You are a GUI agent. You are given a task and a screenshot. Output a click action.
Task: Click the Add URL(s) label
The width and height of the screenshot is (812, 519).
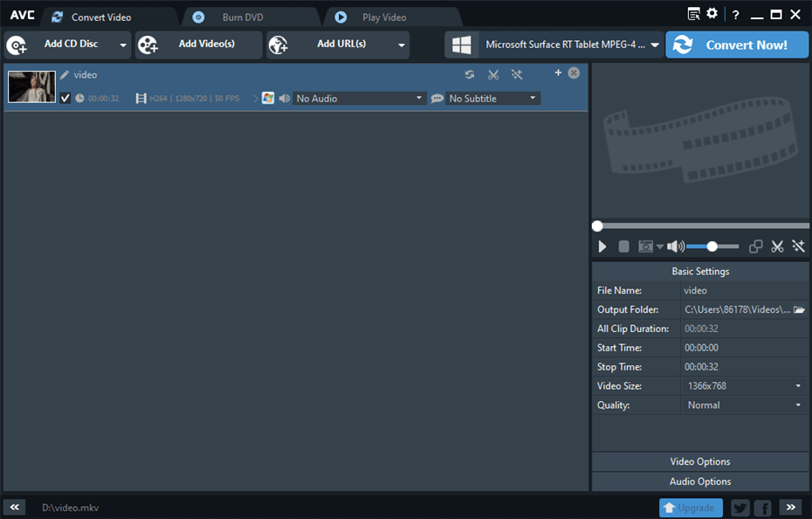click(341, 44)
